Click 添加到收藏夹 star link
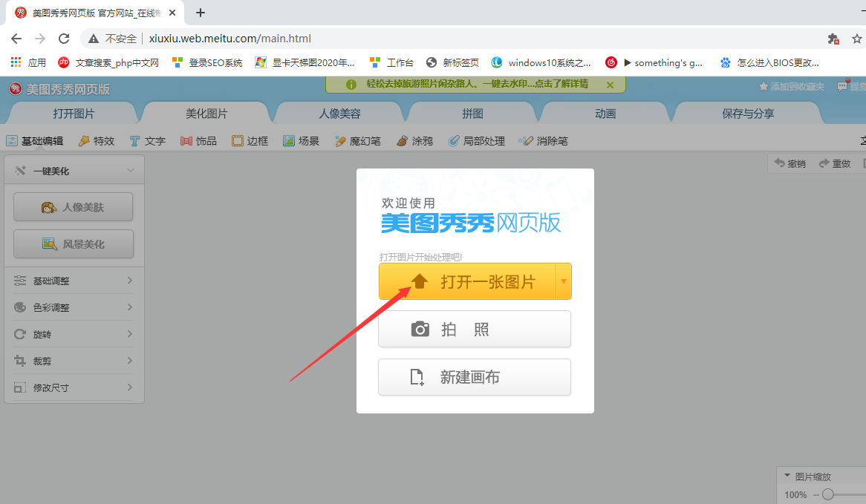The height and width of the screenshot is (504, 866). (x=792, y=86)
